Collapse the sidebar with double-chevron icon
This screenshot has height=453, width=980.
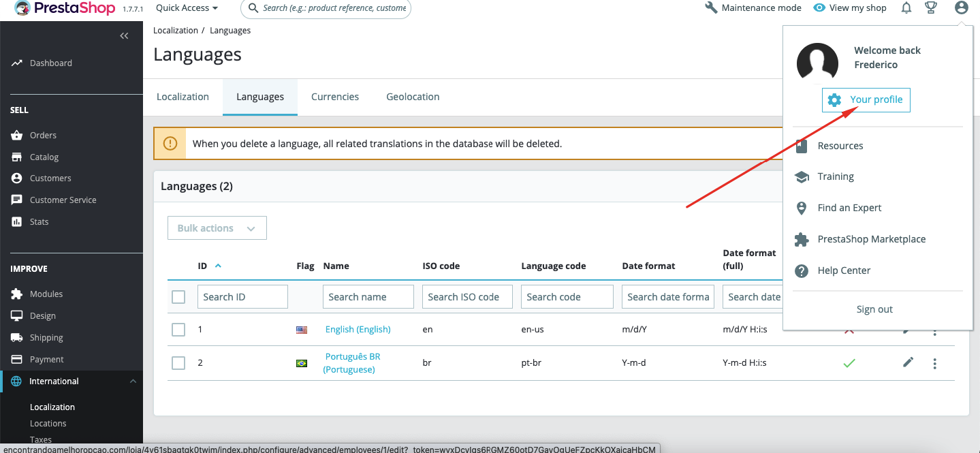pyautogui.click(x=124, y=36)
